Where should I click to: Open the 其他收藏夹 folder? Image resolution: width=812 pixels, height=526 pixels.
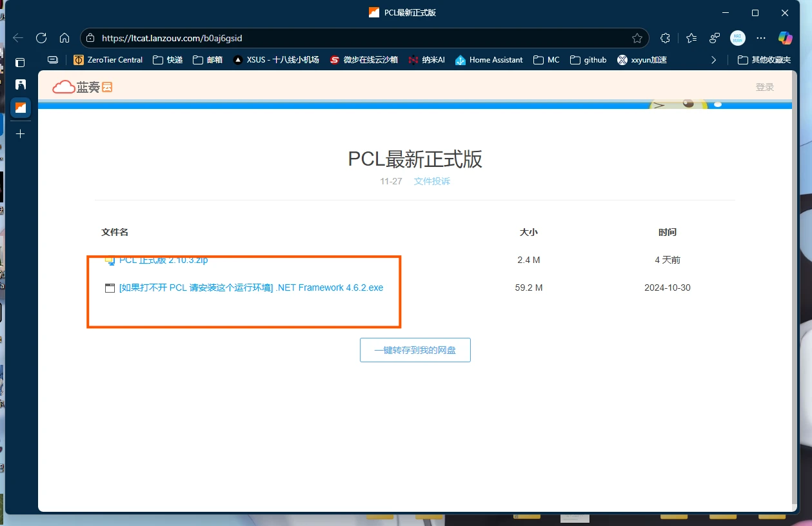(764, 60)
